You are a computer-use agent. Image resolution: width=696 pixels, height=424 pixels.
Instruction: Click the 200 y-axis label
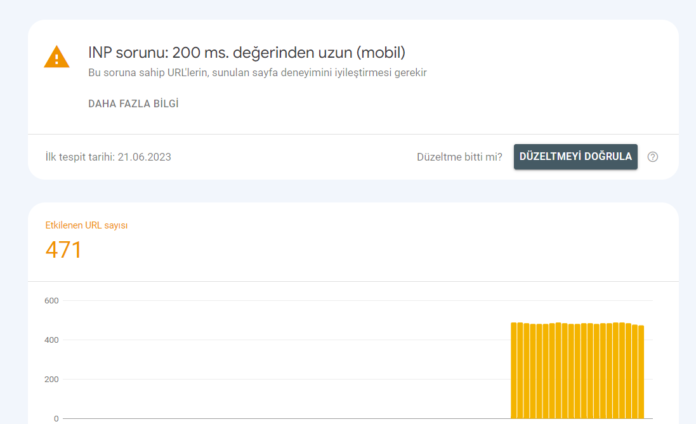click(51, 379)
